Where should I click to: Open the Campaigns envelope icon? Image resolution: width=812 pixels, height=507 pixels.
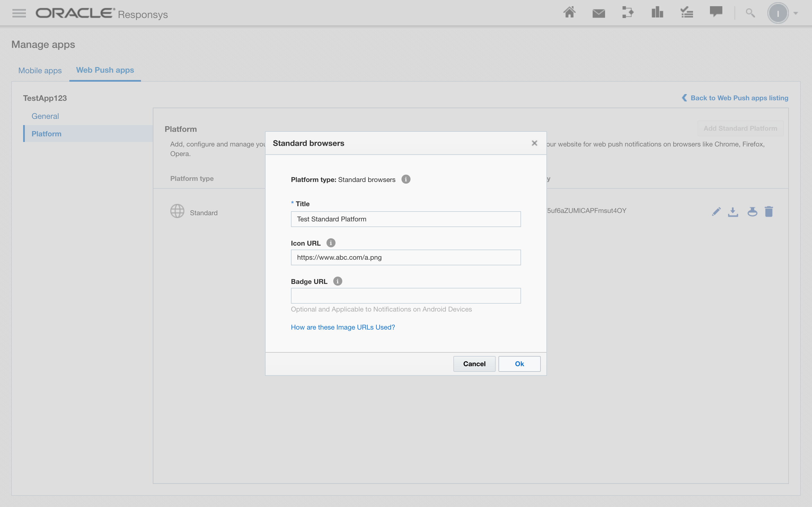click(598, 14)
